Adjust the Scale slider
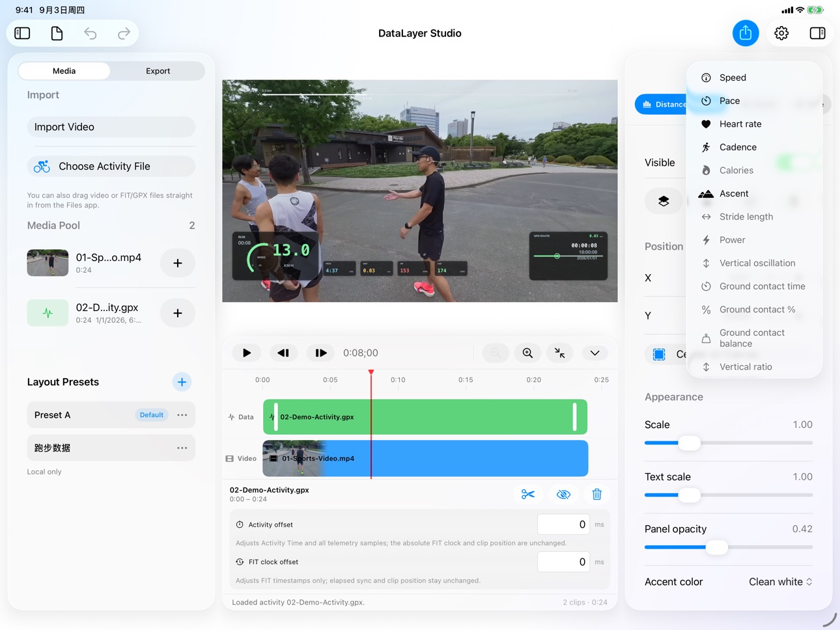The width and height of the screenshot is (840, 630). [690, 443]
